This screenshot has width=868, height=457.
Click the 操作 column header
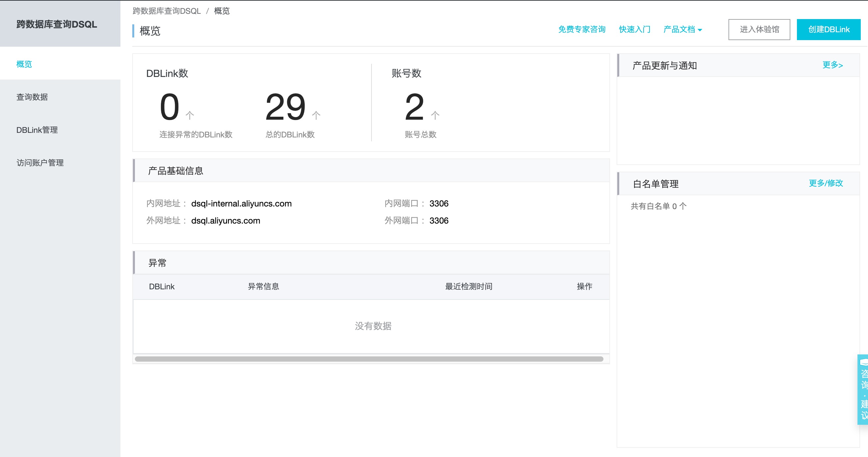(584, 286)
